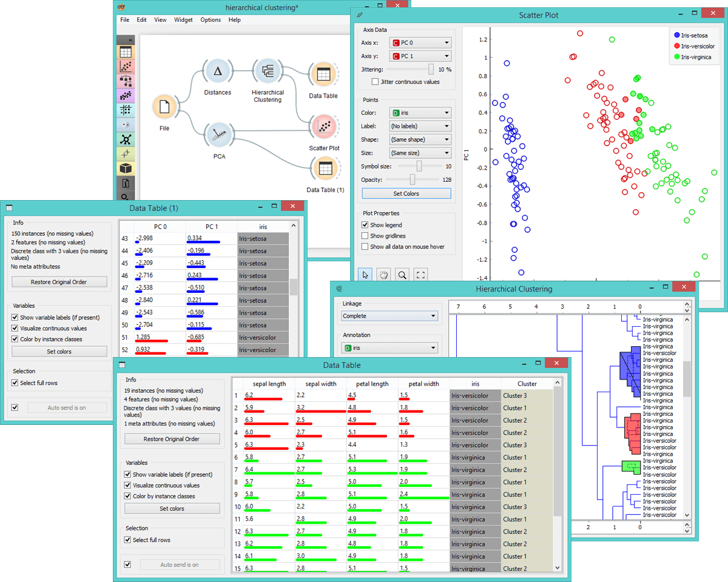Open the Axis y dropdown showing PC 1
This screenshot has width=728, height=582.
pos(421,56)
